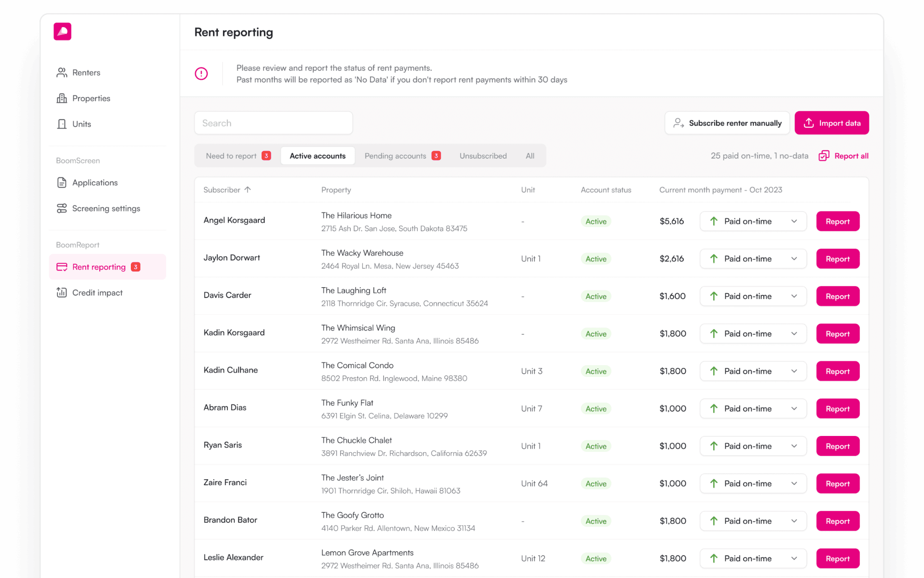Go to Properties in sidebar
The image size is (924, 578).
[91, 98]
